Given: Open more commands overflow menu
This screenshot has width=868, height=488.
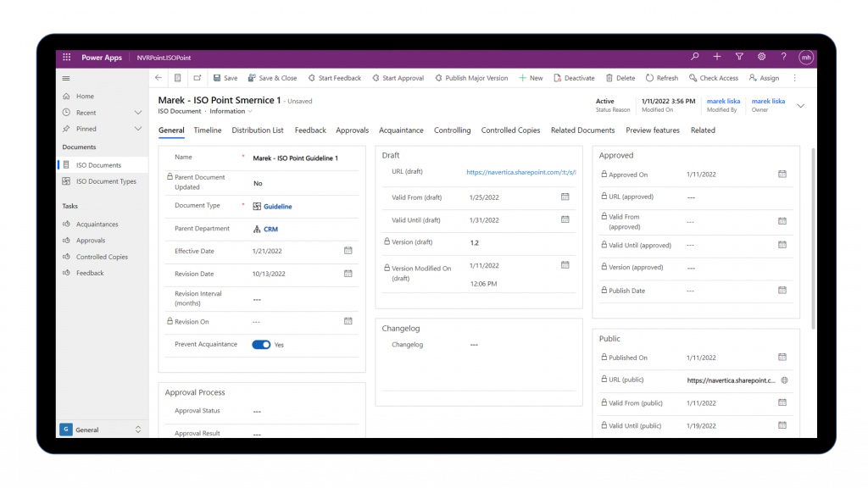Looking at the screenshot, I should (794, 78).
